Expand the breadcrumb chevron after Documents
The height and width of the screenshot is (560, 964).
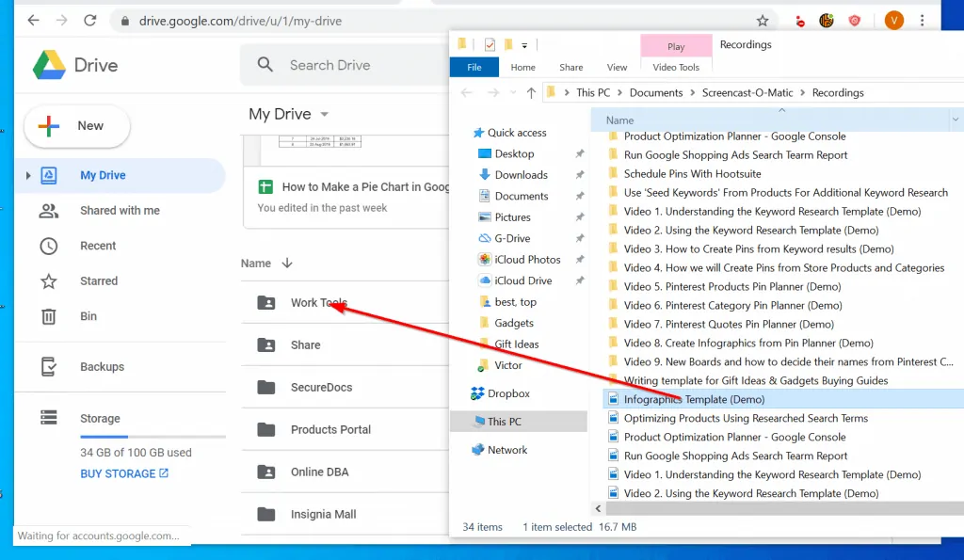pyautogui.click(x=692, y=93)
